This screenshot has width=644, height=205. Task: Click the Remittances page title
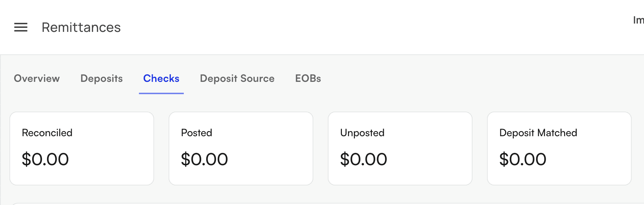[x=81, y=28]
